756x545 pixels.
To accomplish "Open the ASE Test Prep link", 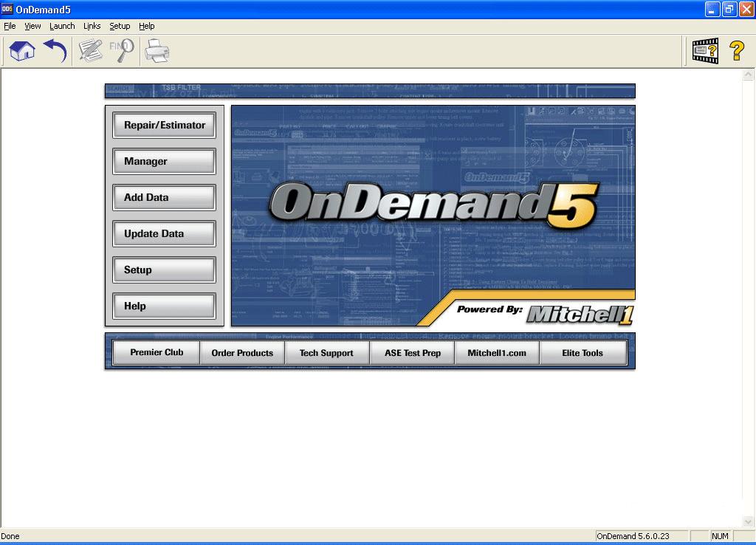I will pos(412,352).
